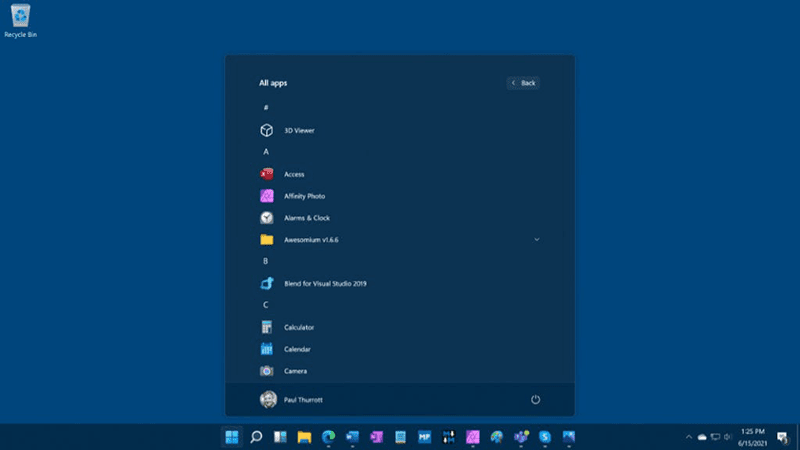Show hidden system tray icons
Viewport: 800px width, 450px height.
pos(689,437)
